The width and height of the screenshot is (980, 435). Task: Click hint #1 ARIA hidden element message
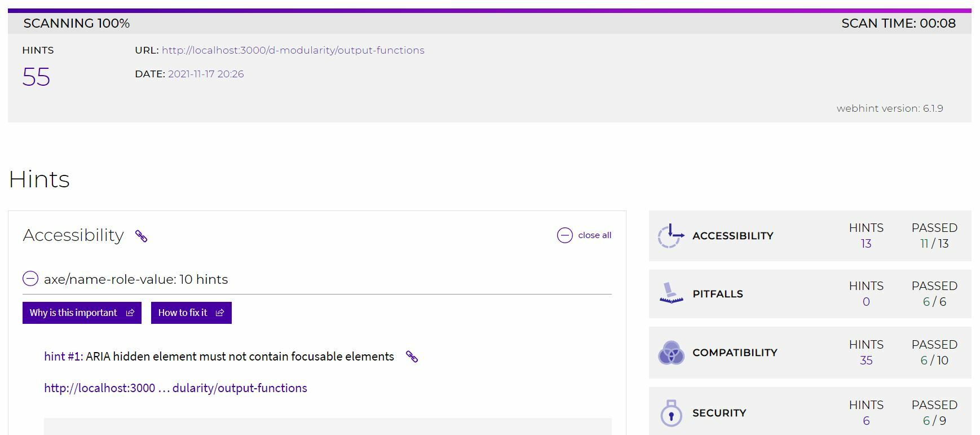(x=240, y=357)
